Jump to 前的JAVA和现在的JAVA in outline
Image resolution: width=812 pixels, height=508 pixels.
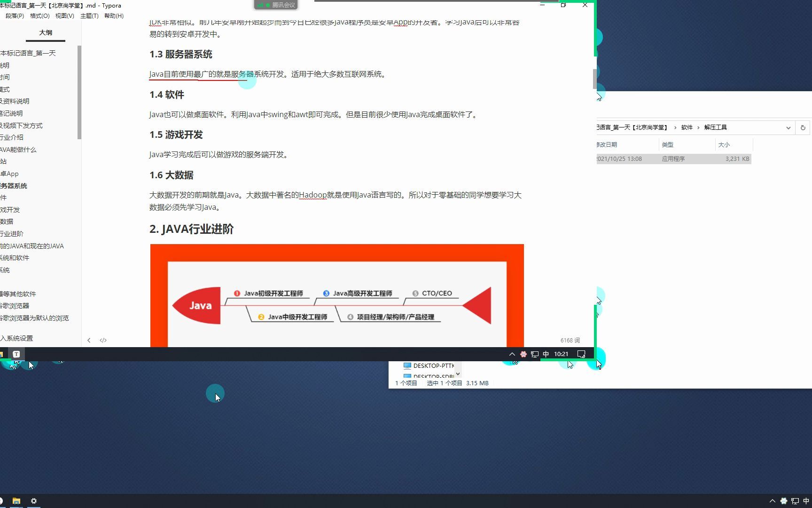(x=32, y=246)
